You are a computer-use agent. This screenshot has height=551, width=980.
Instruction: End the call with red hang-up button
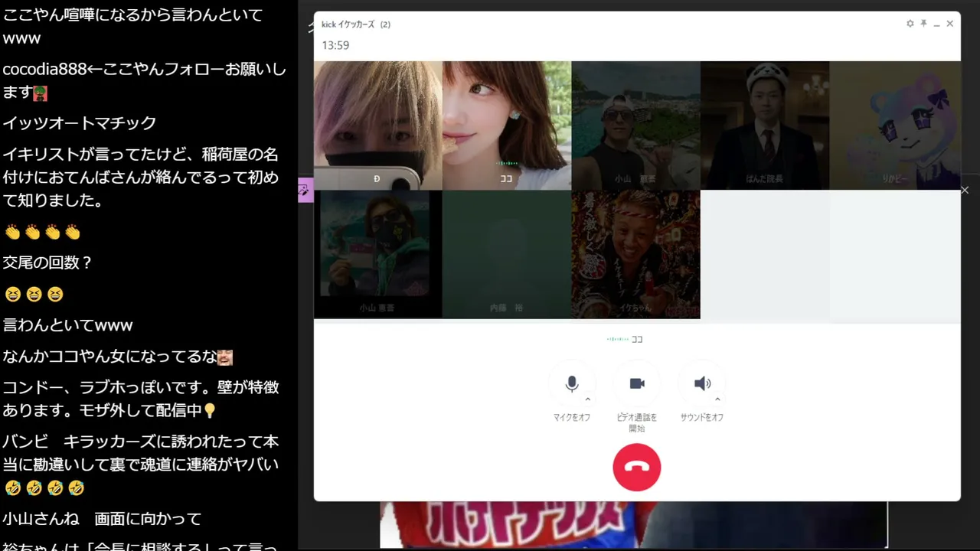tap(637, 467)
